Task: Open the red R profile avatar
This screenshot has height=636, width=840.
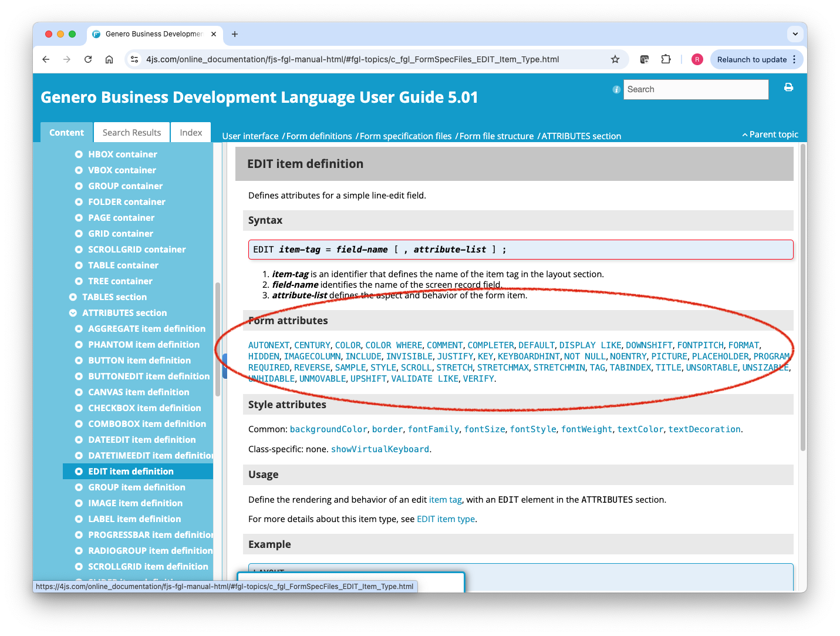Action: coord(697,59)
